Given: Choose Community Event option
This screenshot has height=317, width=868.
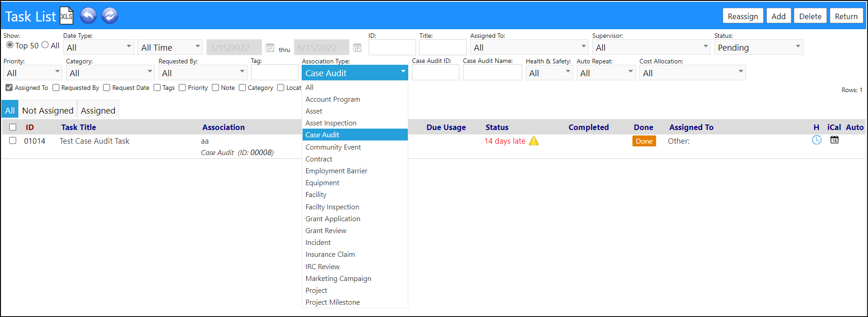Looking at the screenshot, I should (x=355, y=147).
